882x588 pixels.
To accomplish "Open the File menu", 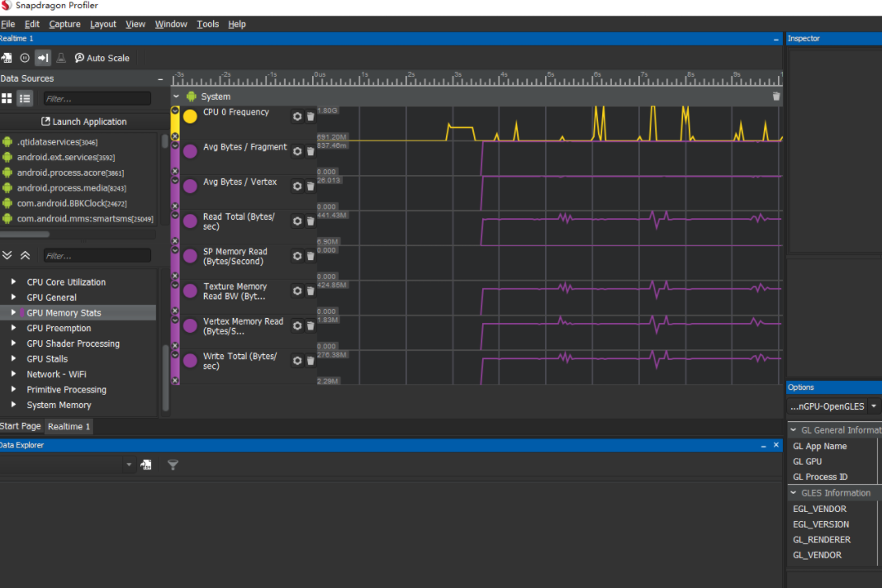I will (x=8, y=24).
